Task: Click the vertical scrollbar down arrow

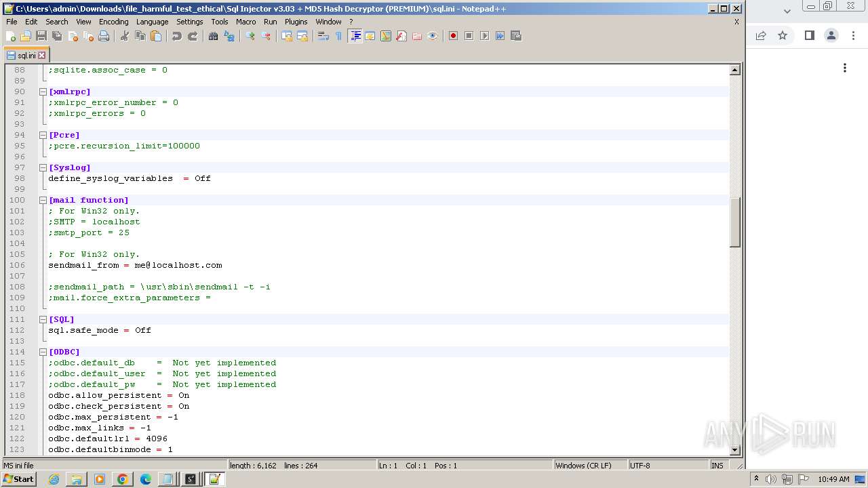Action: click(x=734, y=450)
